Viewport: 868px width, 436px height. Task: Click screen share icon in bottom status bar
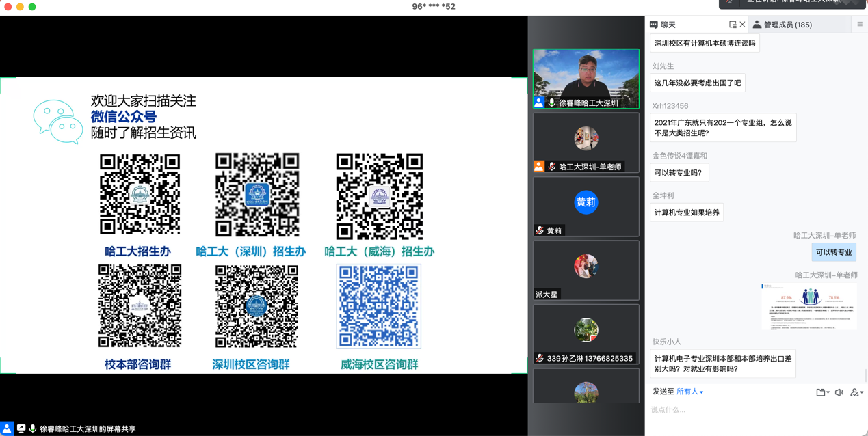[x=21, y=428]
